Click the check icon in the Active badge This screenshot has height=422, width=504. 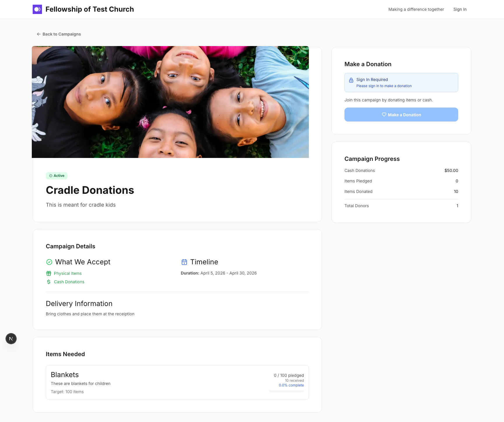(51, 176)
